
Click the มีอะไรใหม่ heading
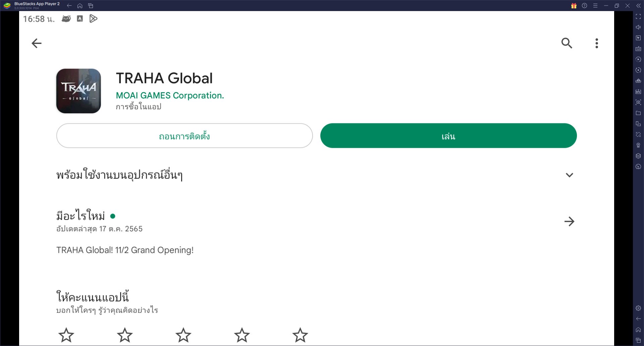click(x=80, y=216)
